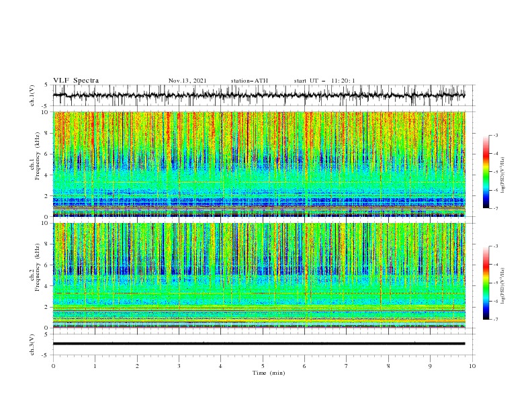This screenshot has height=411, width=532.
Task: Click the ch.1 colorbar "log(PSD)(V²/Hz)" label
Action: click(x=502, y=175)
